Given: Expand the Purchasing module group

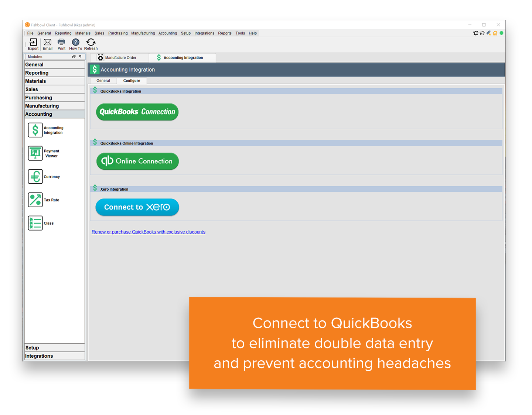Looking at the screenshot, I should coord(55,98).
